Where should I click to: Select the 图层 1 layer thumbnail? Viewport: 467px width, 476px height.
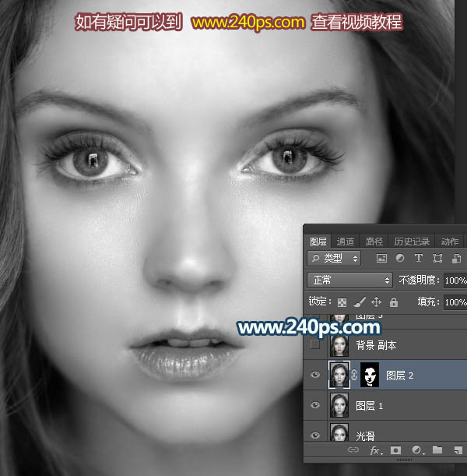339,405
